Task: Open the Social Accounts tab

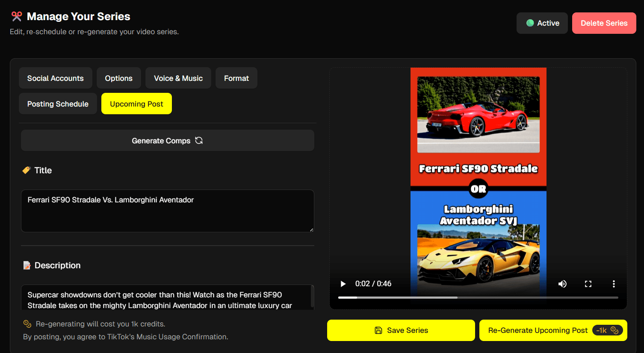Action: 56,78
